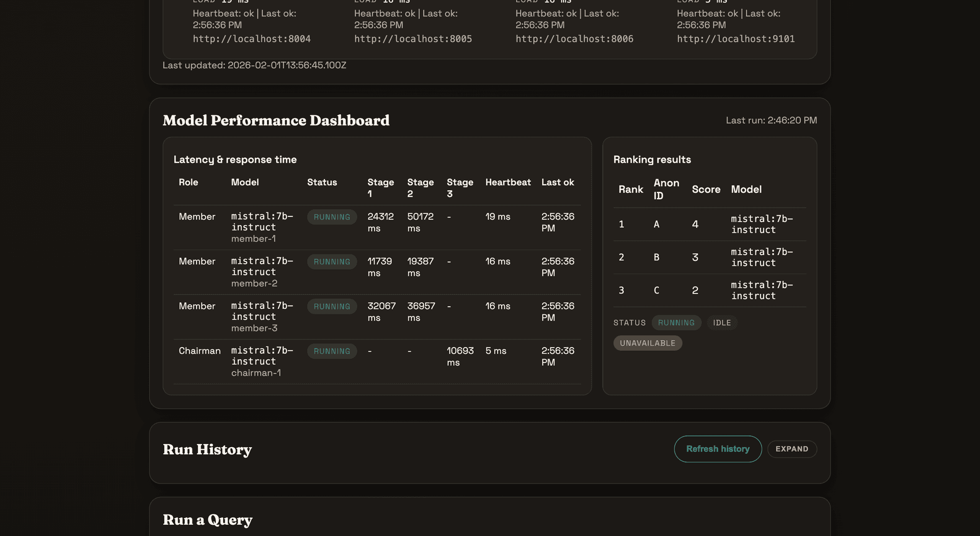Viewport: 980px width, 536px height.
Task: Click the Last run timestamp label
Action: click(771, 120)
